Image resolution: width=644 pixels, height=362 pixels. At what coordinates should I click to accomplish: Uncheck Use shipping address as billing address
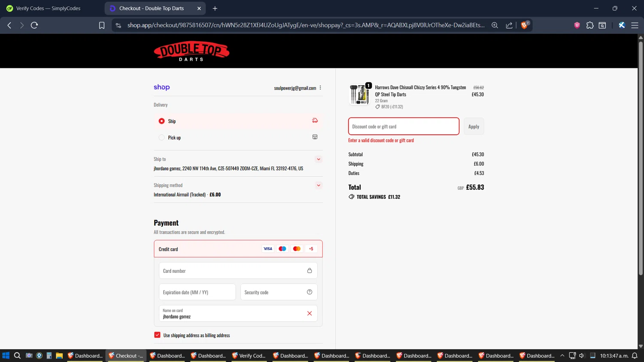pyautogui.click(x=157, y=335)
